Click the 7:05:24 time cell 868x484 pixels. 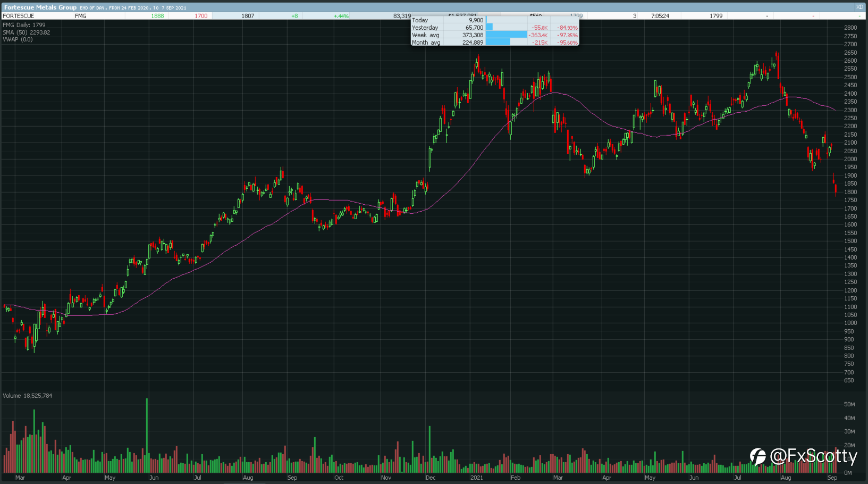pos(660,16)
